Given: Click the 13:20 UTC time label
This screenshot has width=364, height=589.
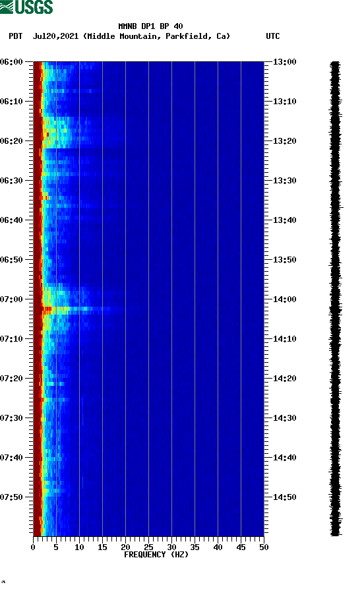Looking at the screenshot, I should pyautogui.click(x=285, y=141).
